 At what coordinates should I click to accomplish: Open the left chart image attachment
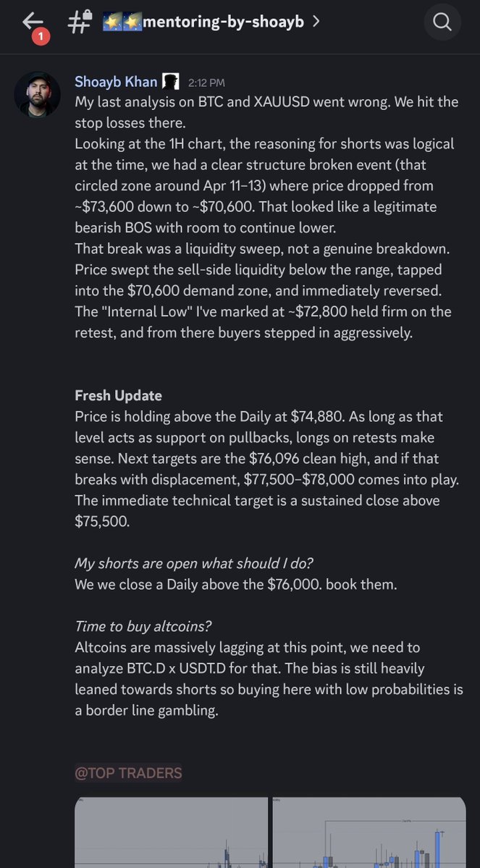click(x=172, y=833)
